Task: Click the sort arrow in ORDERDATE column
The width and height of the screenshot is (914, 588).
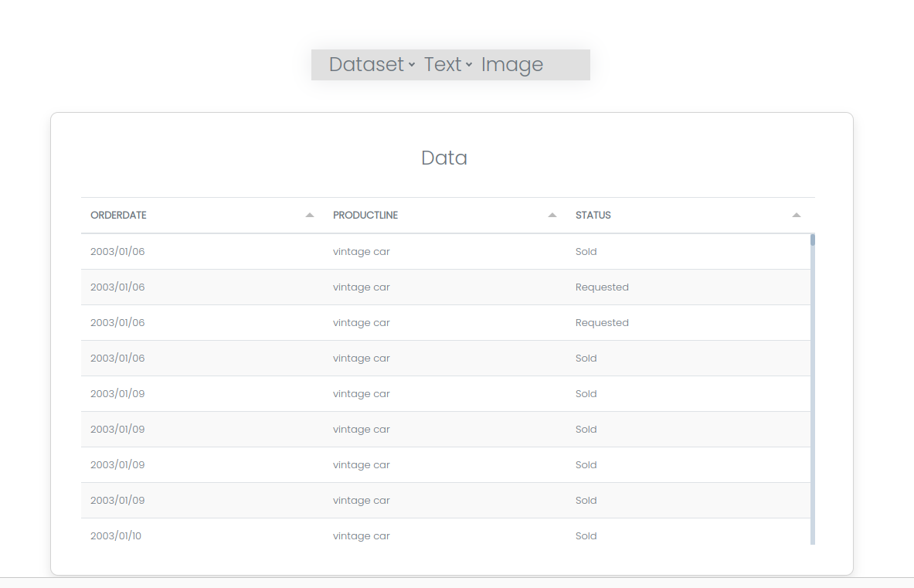Action: tap(310, 215)
